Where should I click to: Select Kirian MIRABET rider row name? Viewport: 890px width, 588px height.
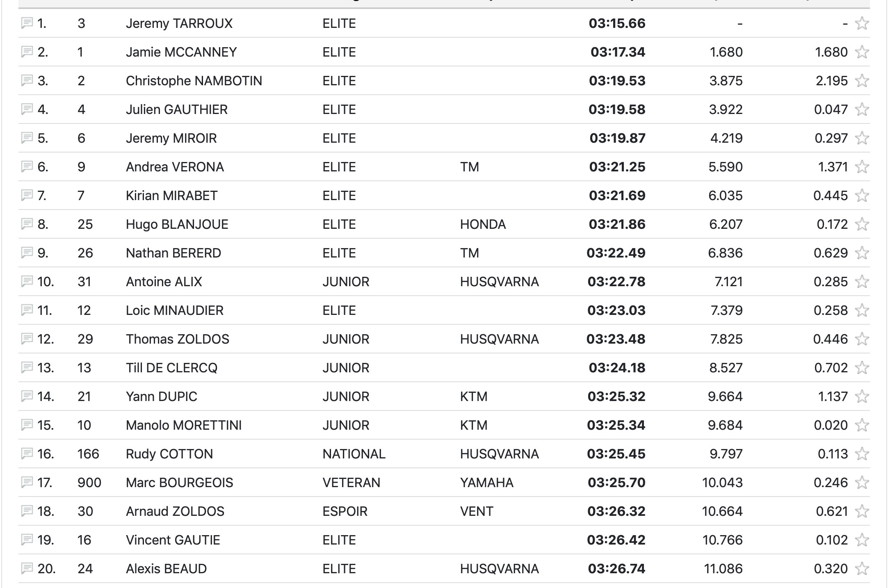tap(171, 196)
